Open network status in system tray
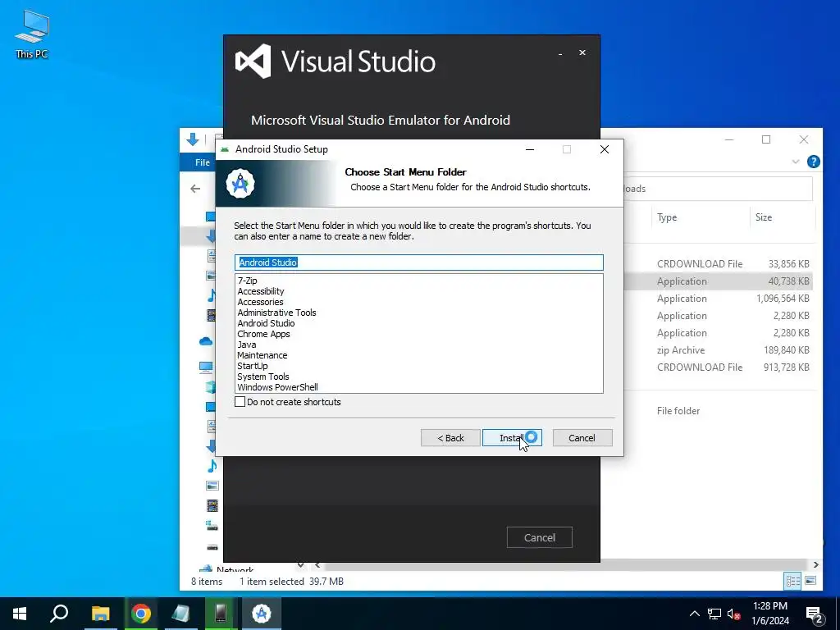This screenshot has height=630, width=840. pyautogui.click(x=714, y=614)
